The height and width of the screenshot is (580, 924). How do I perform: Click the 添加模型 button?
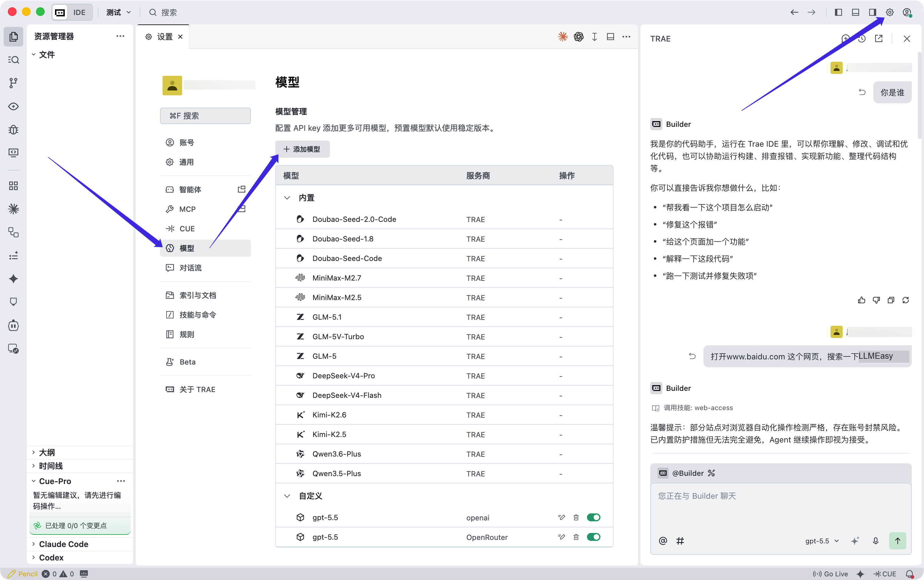(302, 149)
